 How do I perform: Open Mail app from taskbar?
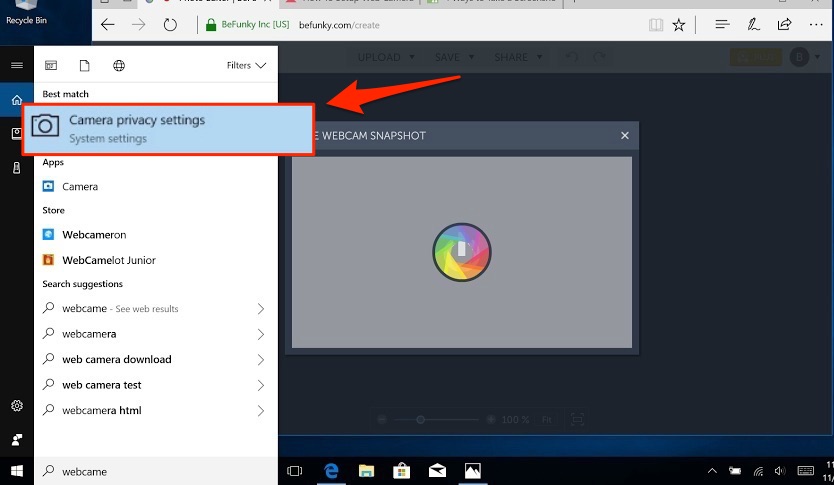[437, 471]
